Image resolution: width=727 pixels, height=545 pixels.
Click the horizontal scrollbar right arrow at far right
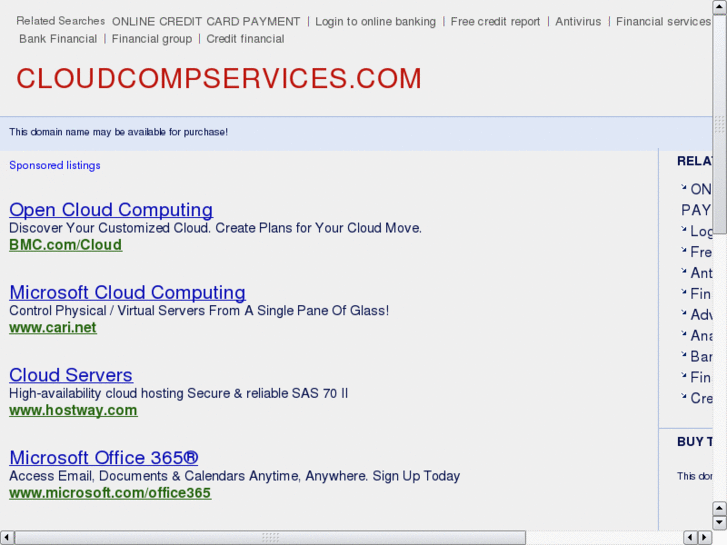tap(705, 538)
